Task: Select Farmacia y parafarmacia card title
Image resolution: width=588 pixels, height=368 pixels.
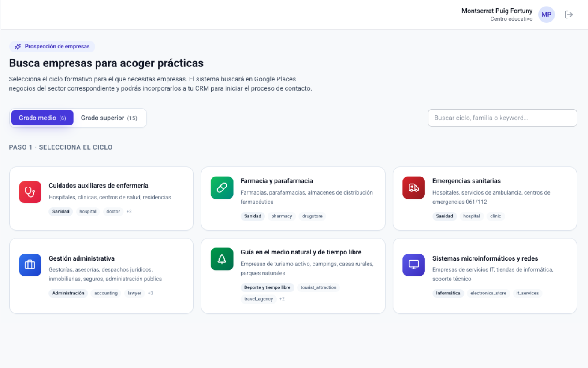Action: [277, 181]
